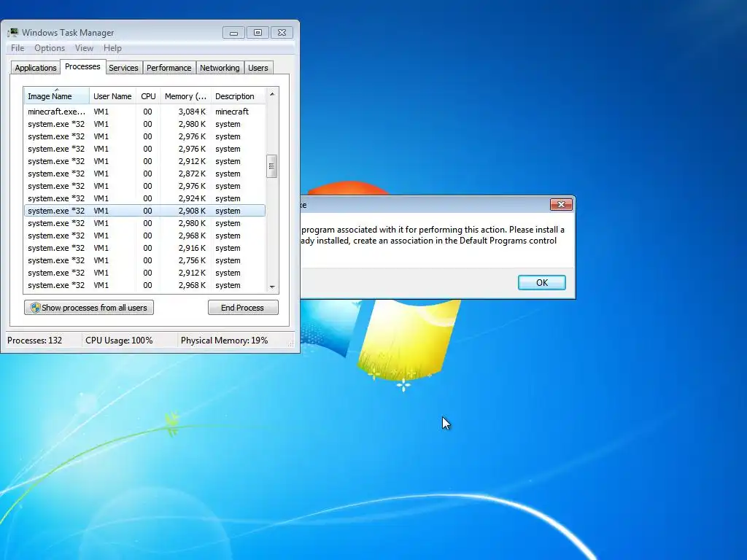
Task: Close the error dialog with red X
Action: 561,205
